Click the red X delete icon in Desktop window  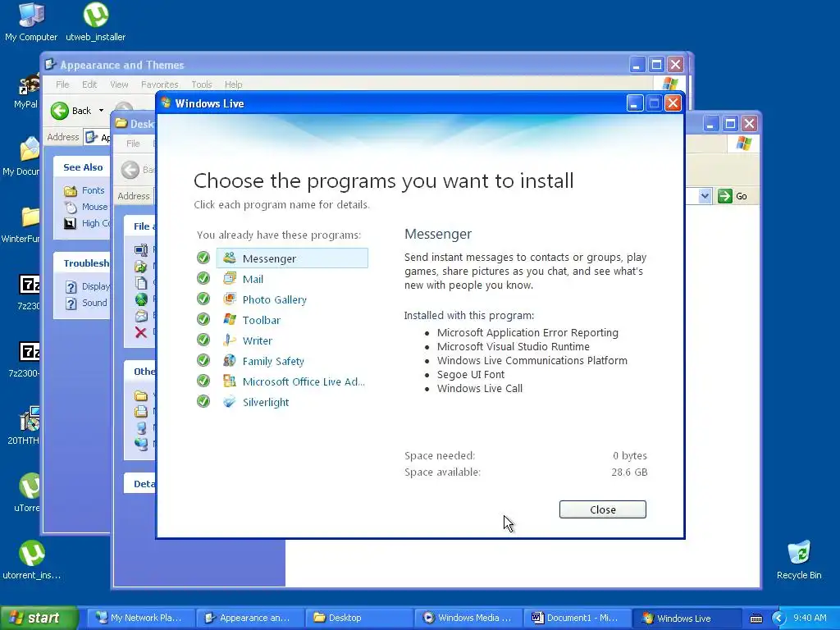pos(141,332)
